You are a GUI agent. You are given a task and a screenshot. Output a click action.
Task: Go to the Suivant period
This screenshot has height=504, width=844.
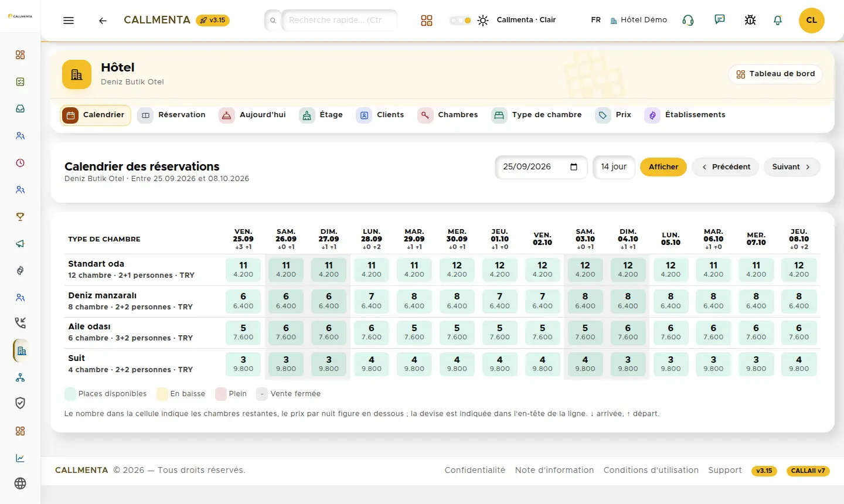(791, 167)
